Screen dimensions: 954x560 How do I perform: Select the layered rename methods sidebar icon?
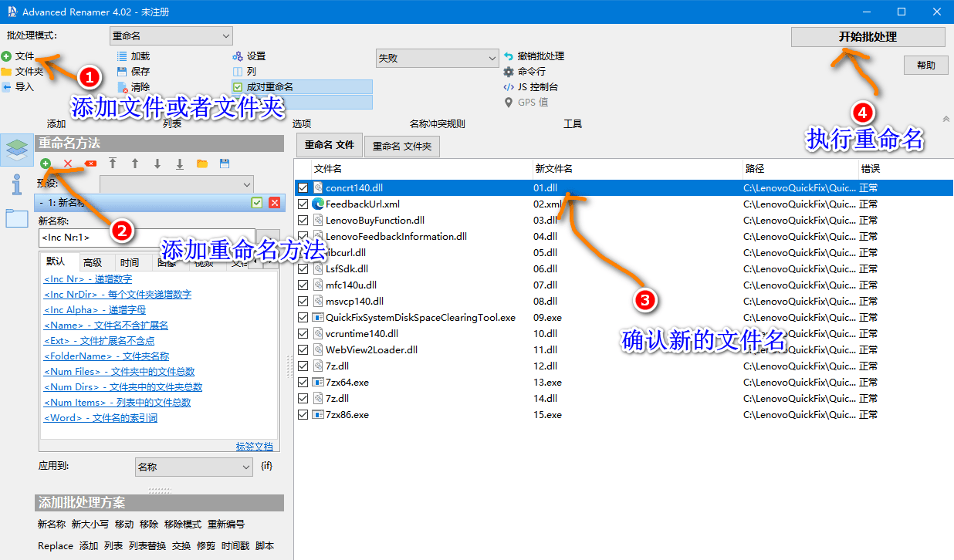click(x=16, y=150)
